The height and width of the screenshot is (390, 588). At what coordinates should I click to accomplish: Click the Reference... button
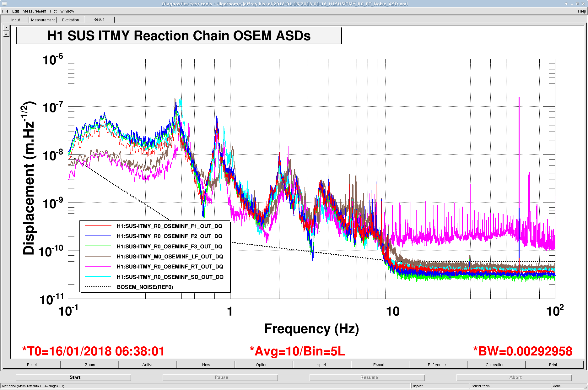[x=438, y=365]
